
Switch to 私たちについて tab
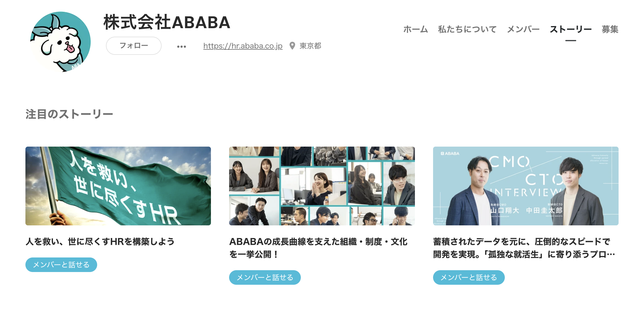click(x=467, y=29)
